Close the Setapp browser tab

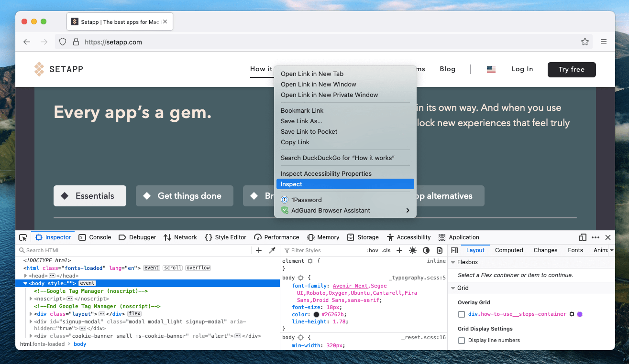(165, 21)
